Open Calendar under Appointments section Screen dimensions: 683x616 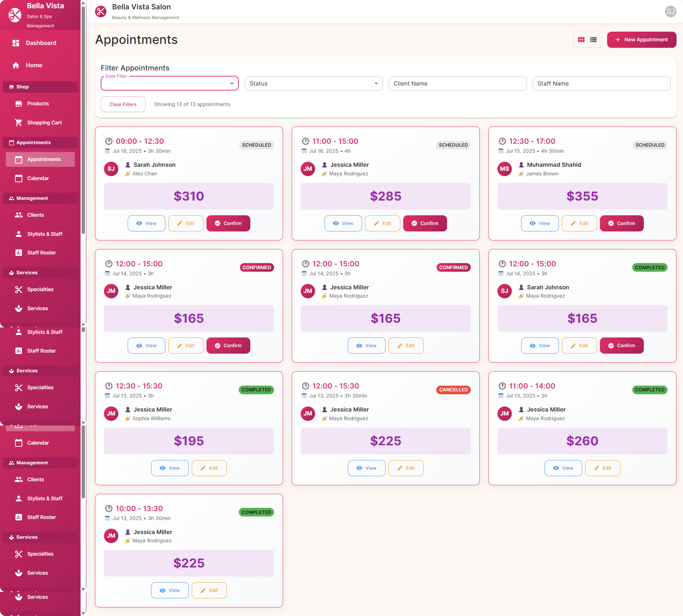coord(38,178)
